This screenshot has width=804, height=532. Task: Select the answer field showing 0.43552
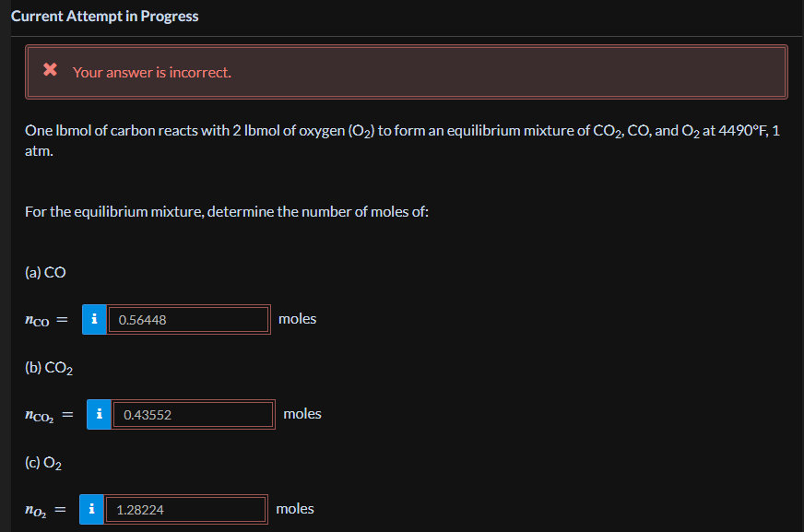coord(194,414)
